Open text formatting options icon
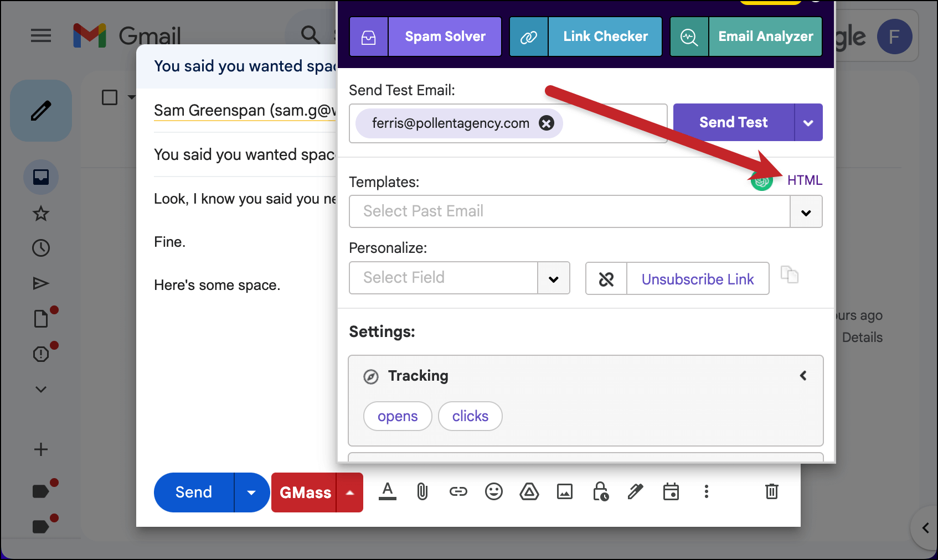This screenshot has height=560, width=938. 388,491
